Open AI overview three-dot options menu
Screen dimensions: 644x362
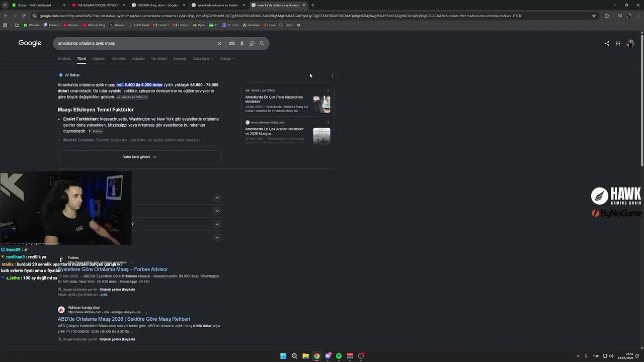[332, 75]
